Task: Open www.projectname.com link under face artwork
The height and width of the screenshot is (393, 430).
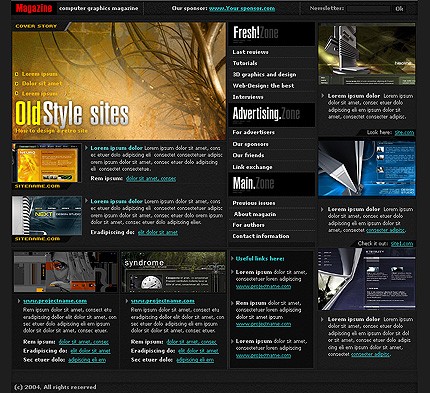Action: 55,301
